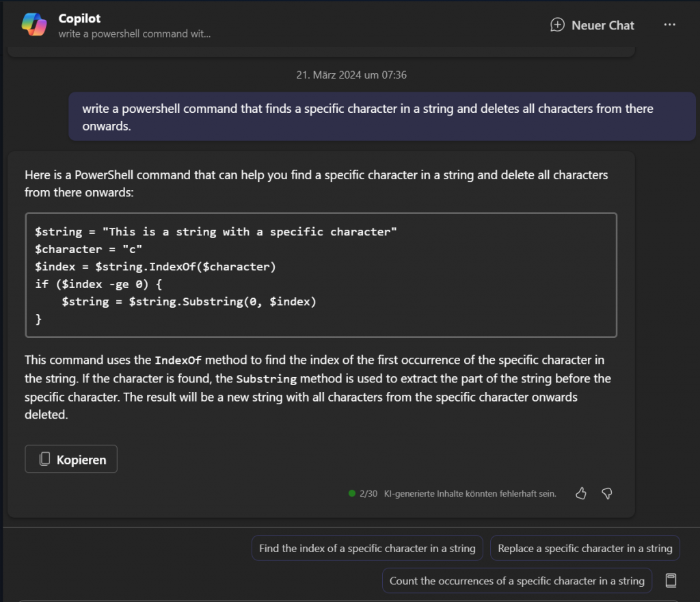Click the Copilot title text
The height and width of the screenshot is (602, 700).
79,18
